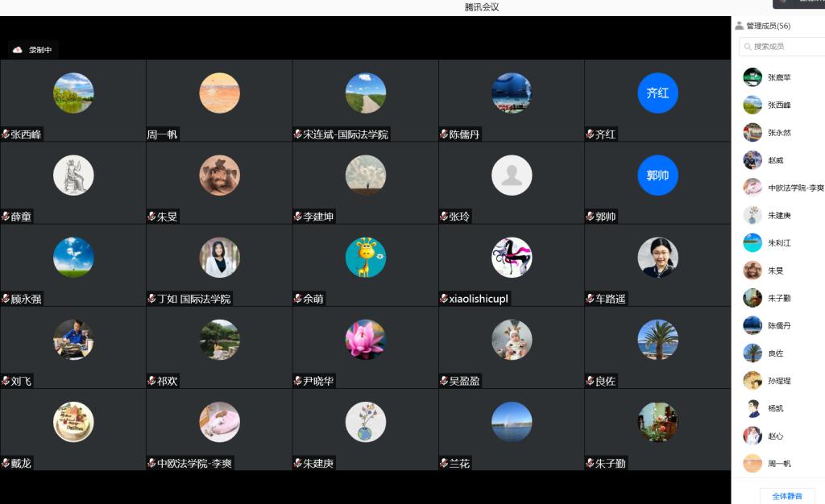Click the member panel people icon
Screen dimensions: 825x504
740,26
